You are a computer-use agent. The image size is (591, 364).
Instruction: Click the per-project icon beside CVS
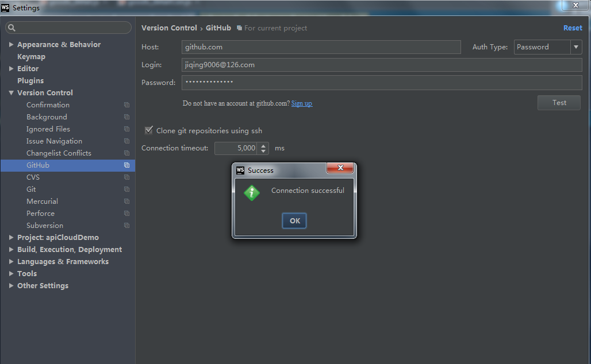126,177
